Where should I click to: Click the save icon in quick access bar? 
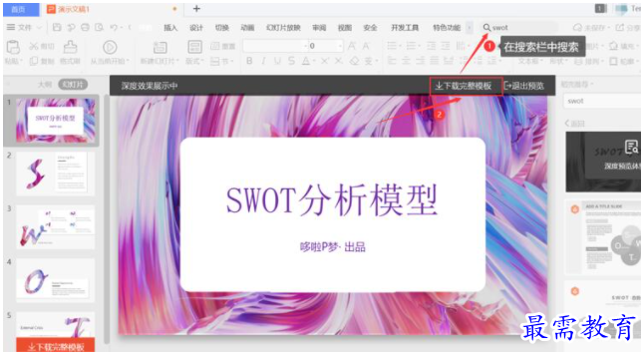point(57,28)
